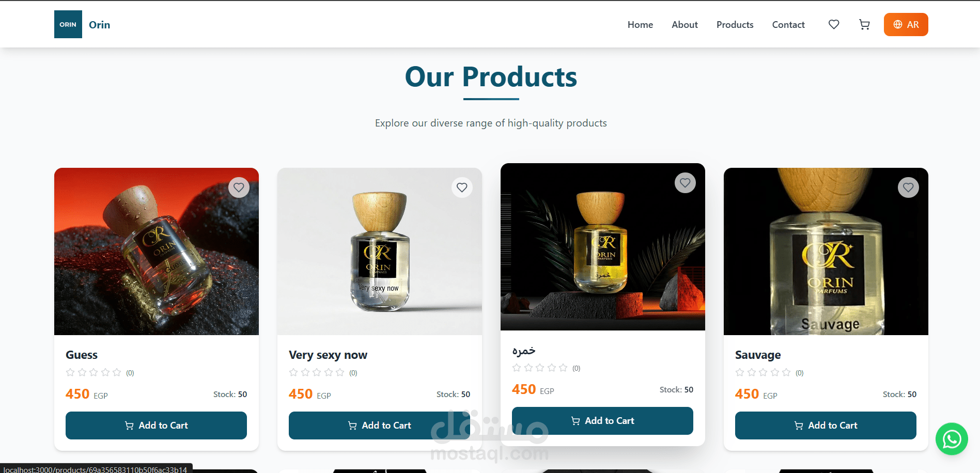Rate Guess with the fifth star

pyautogui.click(x=117, y=372)
